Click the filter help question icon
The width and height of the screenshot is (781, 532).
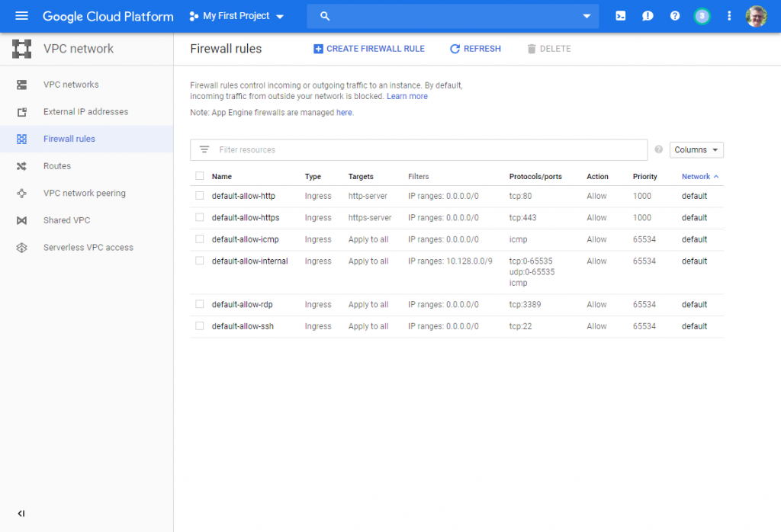pos(658,149)
